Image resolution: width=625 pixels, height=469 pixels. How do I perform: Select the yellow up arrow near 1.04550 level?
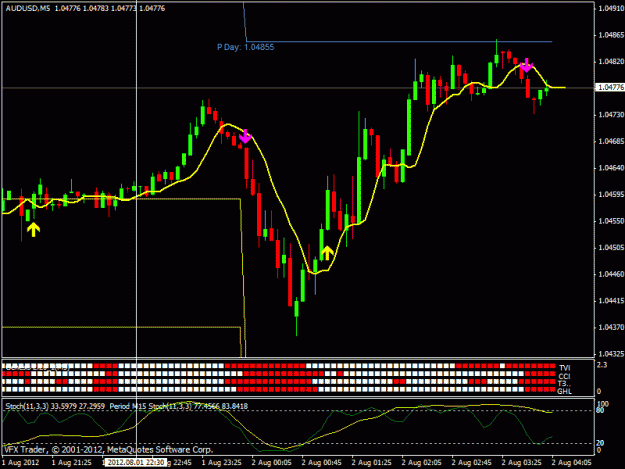33,230
